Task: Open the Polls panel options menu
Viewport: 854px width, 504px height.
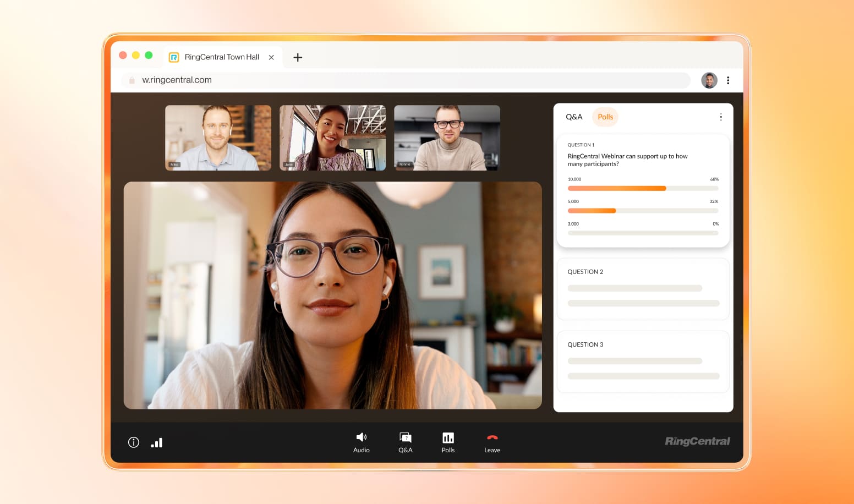Action: pos(720,117)
